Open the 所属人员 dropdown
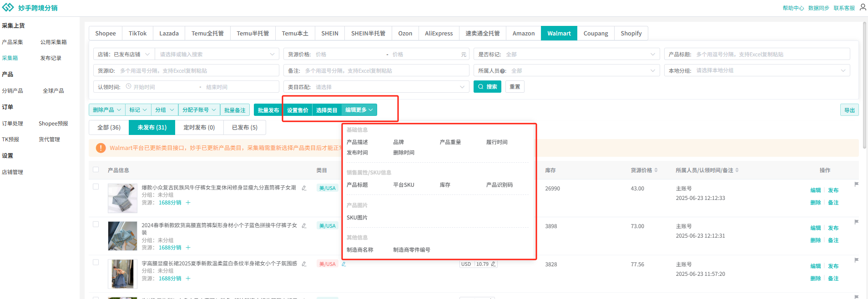The width and height of the screenshot is (868, 299). tap(567, 70)
